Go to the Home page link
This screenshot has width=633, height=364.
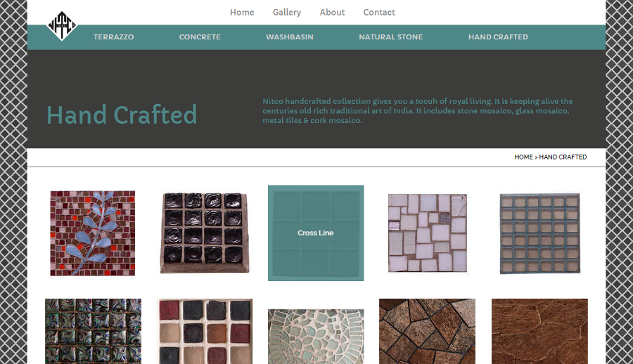(x=242, y=13)
